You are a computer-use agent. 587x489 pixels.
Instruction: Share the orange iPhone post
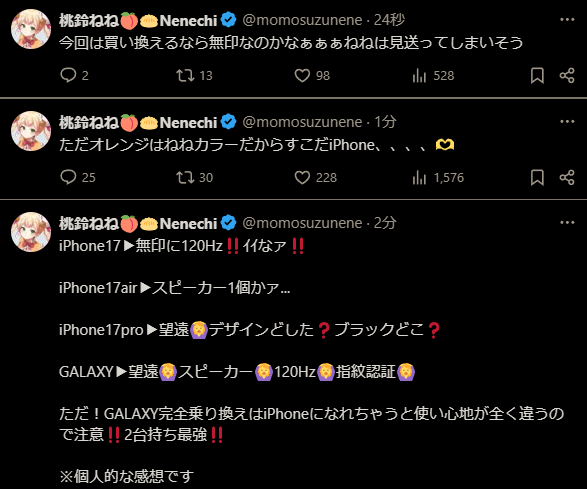coord(567,177)
